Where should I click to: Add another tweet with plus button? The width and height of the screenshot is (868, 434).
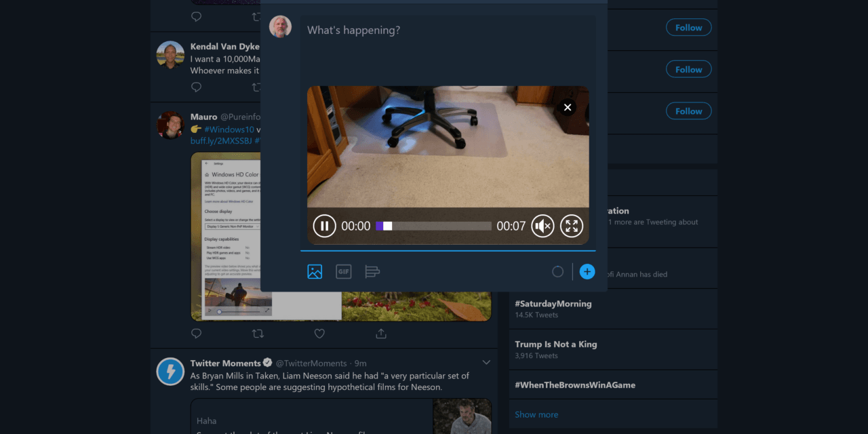587,272
